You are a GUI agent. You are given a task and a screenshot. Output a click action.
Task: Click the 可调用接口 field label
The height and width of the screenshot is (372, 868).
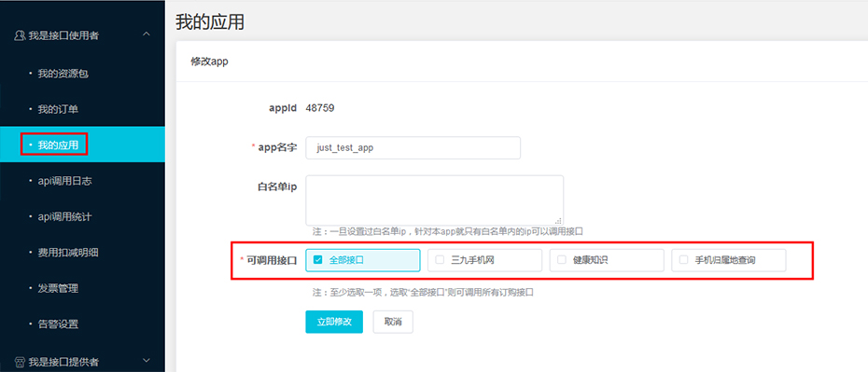point(272,260)
